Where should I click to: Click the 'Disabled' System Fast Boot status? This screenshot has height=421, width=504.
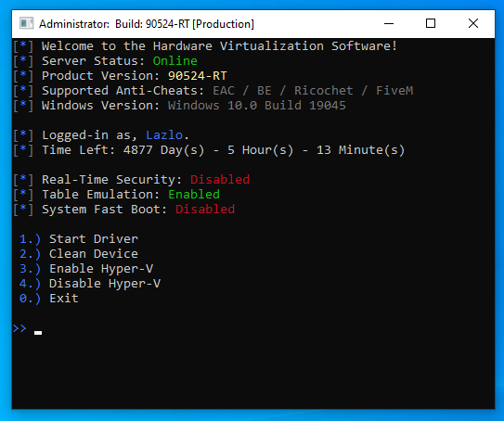(205, 210)
